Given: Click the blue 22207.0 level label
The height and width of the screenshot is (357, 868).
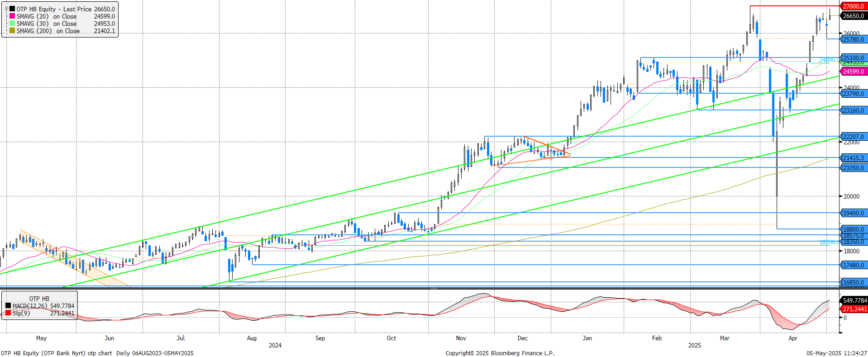Looking at the screenshot, I should point(854,137).
